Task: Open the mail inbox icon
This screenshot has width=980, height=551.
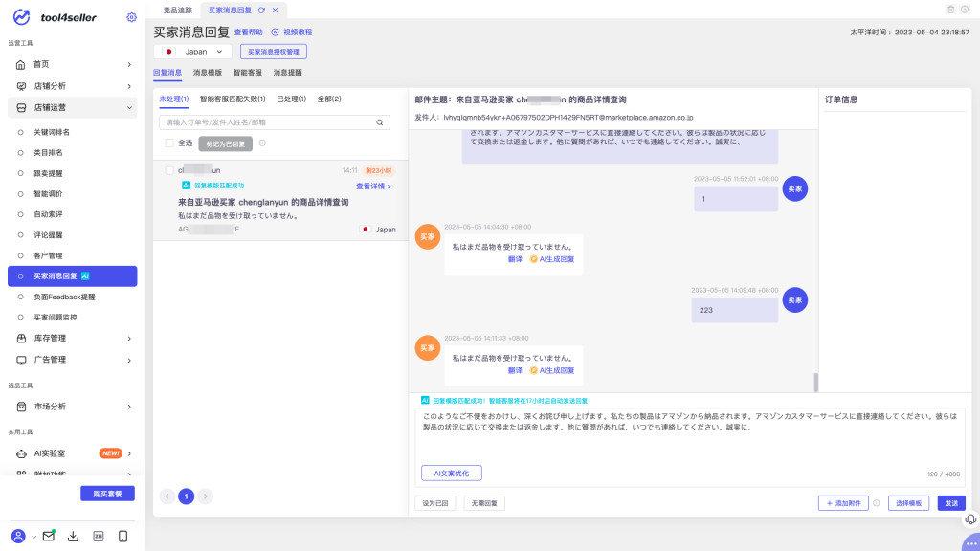Action: (x=48, y=536)
